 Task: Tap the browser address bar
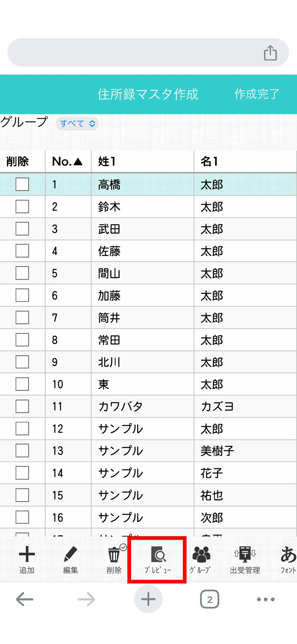point(132,53)
